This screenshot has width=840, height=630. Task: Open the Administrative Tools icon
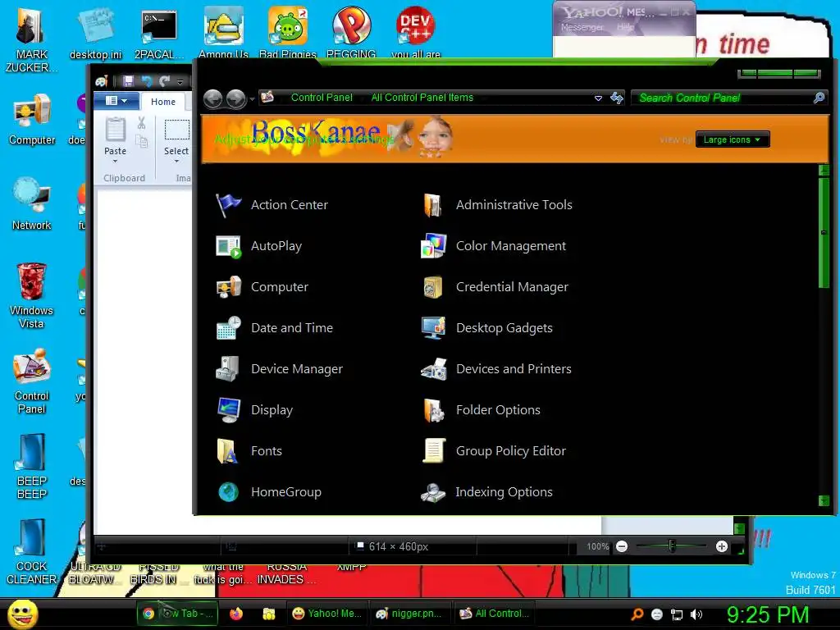[433, 205]
